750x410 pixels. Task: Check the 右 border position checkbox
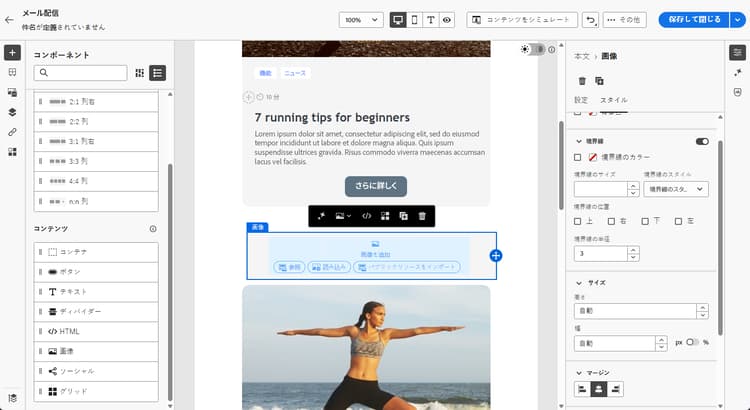(x=611, y=222)
